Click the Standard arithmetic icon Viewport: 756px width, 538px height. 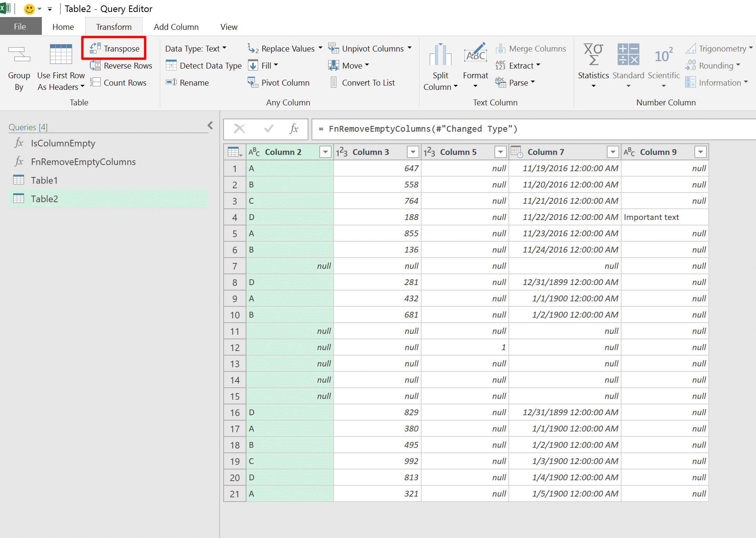tap(628, 54)
